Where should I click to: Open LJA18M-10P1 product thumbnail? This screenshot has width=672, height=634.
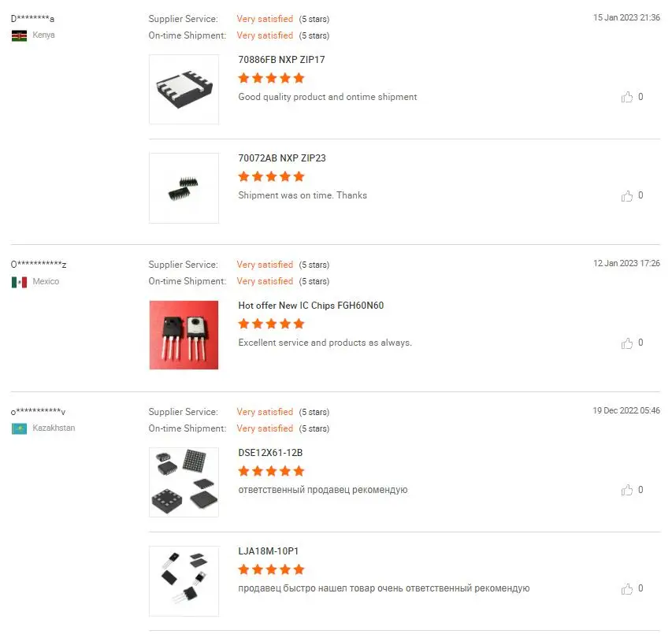184,580
